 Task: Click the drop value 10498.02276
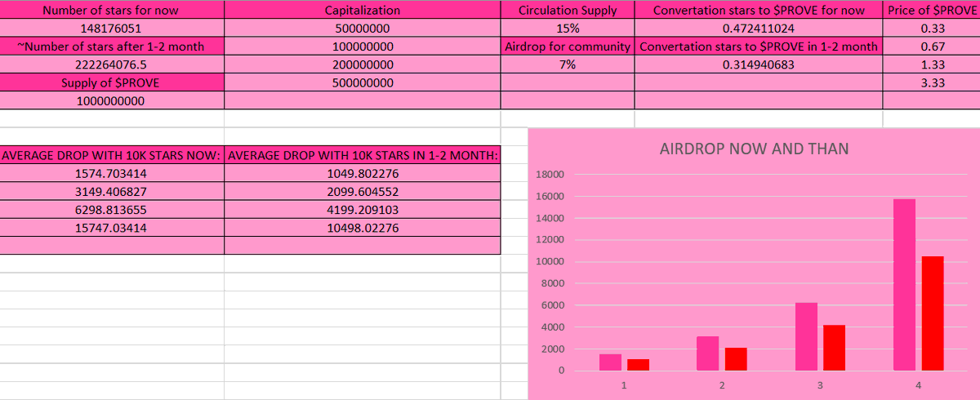363,228
